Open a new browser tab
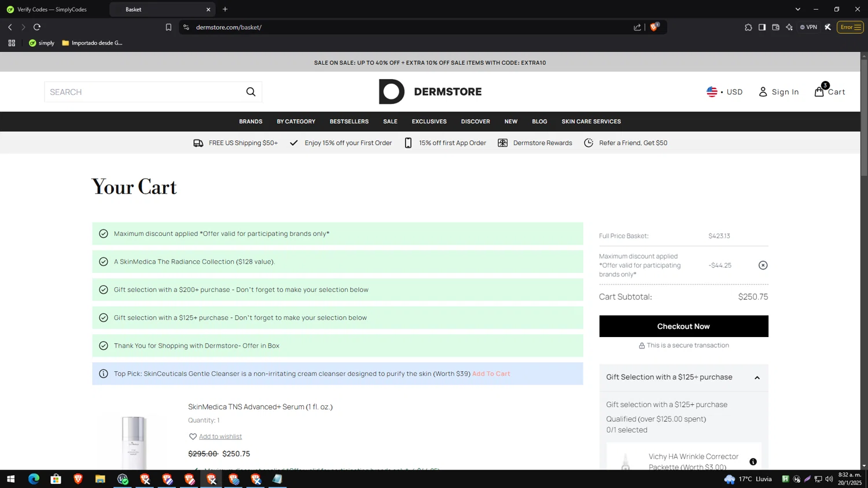The height and width of the screenshot is (488, 868). (x=225, y=9)
